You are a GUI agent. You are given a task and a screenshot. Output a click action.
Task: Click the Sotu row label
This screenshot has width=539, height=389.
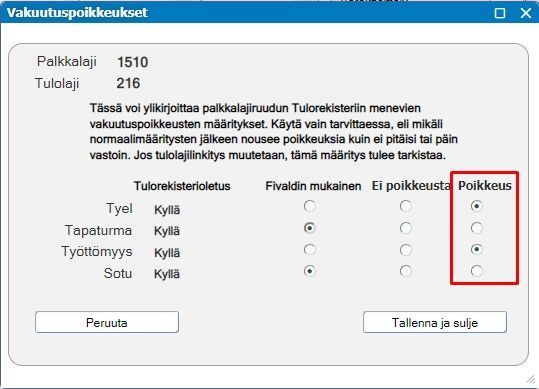tap(118, 274)
